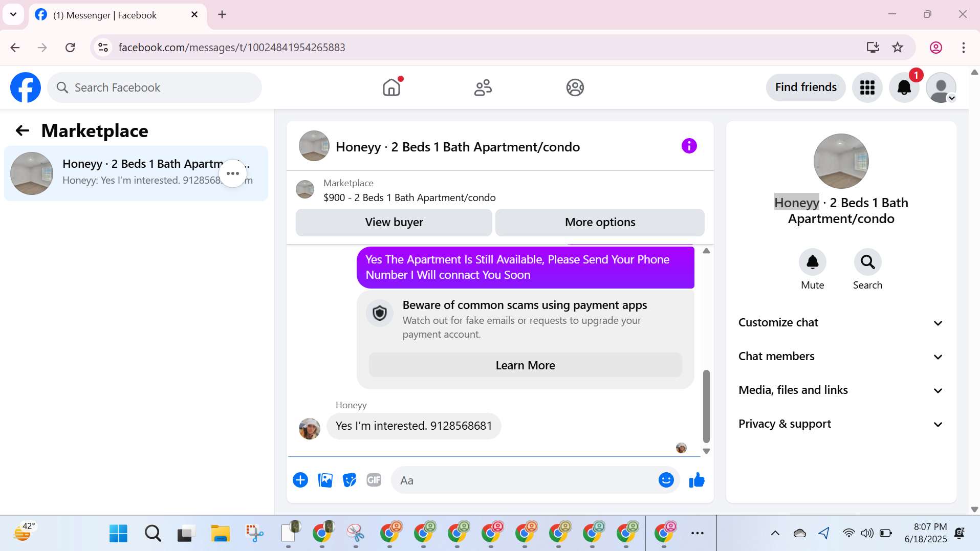980x551 pixels.
Task: Open more actions plus icon
Action: point(300,480)
